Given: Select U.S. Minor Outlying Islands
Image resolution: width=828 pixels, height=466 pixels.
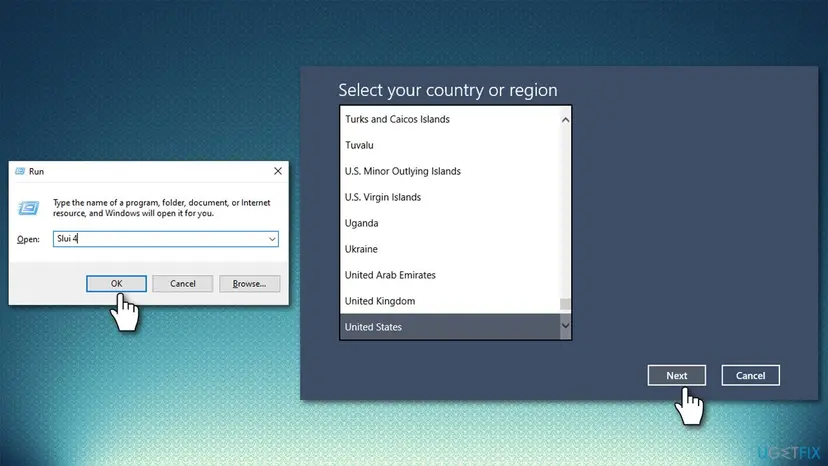Looking at the screenshot, I should point(450,171).
